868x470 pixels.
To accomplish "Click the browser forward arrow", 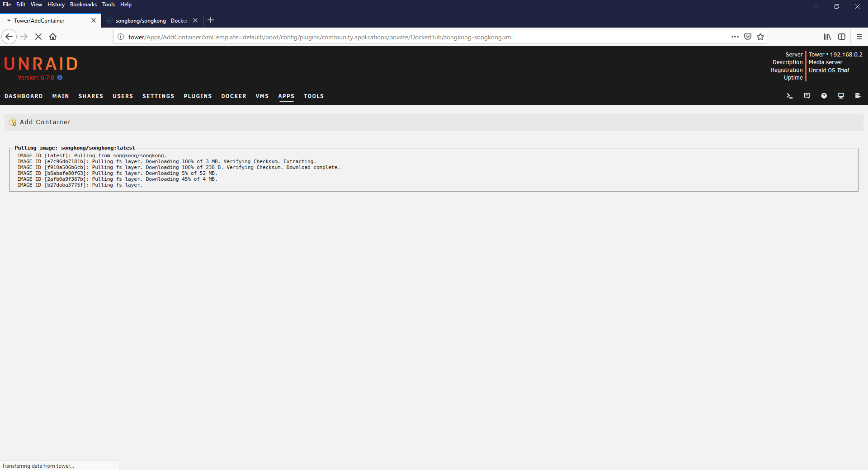I will click(24, 37).
